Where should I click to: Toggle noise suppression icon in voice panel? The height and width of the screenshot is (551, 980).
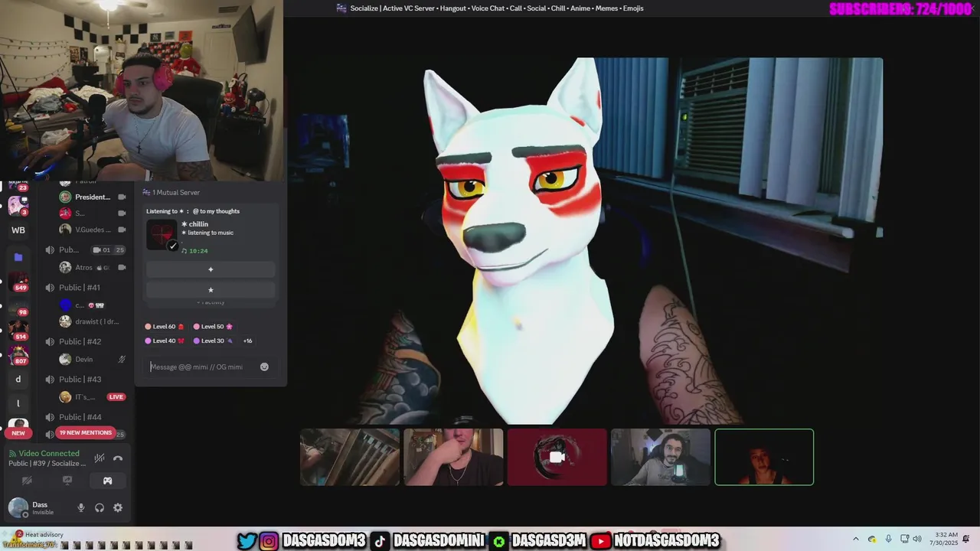tap(99, 458)
